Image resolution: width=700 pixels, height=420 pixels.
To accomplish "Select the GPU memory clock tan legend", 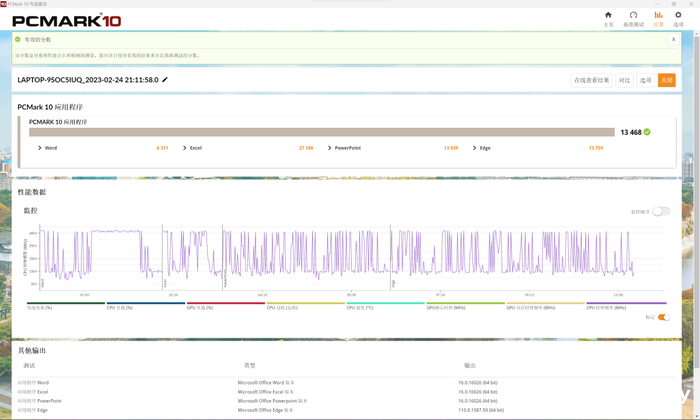I will pyautogui.click(x=545, y=305).
